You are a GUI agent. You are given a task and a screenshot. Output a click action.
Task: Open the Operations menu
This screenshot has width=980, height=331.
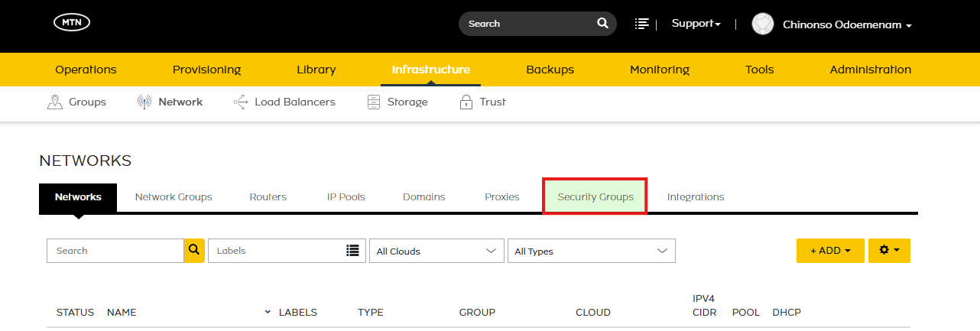(86, 70)
